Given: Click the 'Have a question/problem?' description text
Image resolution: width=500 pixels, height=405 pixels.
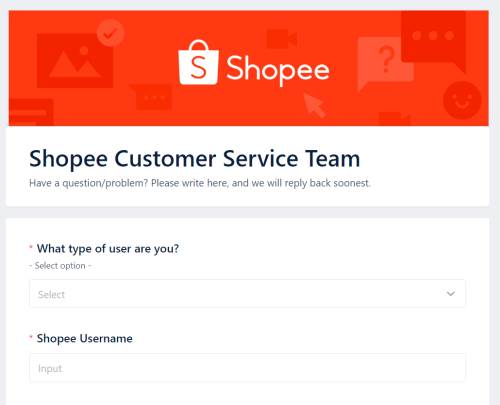Looking at the screenshot, I should click(200, 183).
